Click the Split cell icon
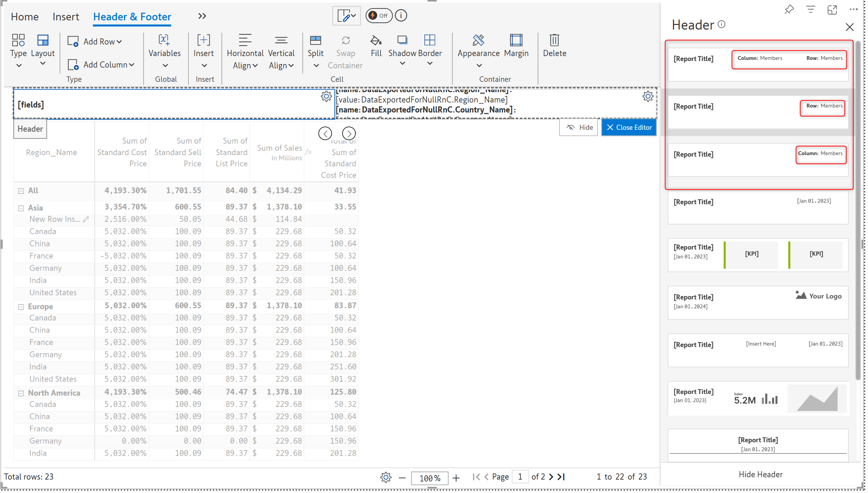Viewport: 868px width, 493px height. (x=315, y=40)
